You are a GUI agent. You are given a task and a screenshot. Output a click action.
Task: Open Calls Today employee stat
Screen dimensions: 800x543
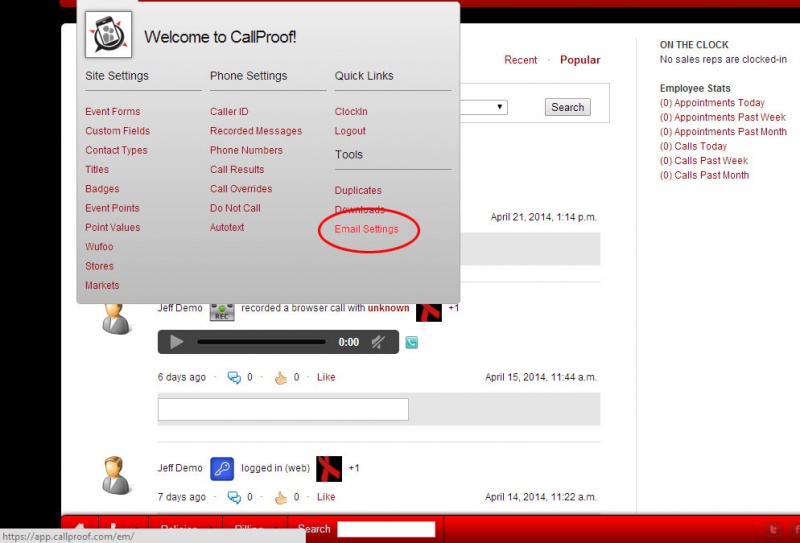[x=693, y=146]
